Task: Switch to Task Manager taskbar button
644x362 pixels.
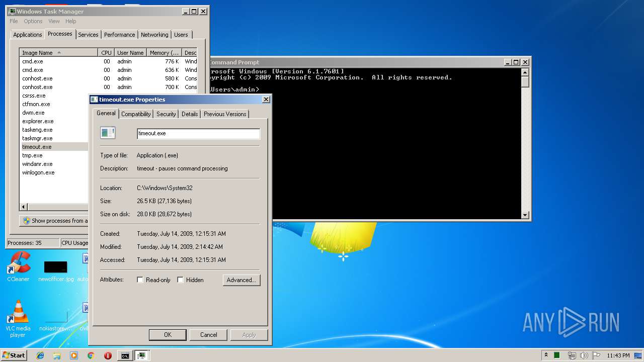Action: click(x=142, y=355)
